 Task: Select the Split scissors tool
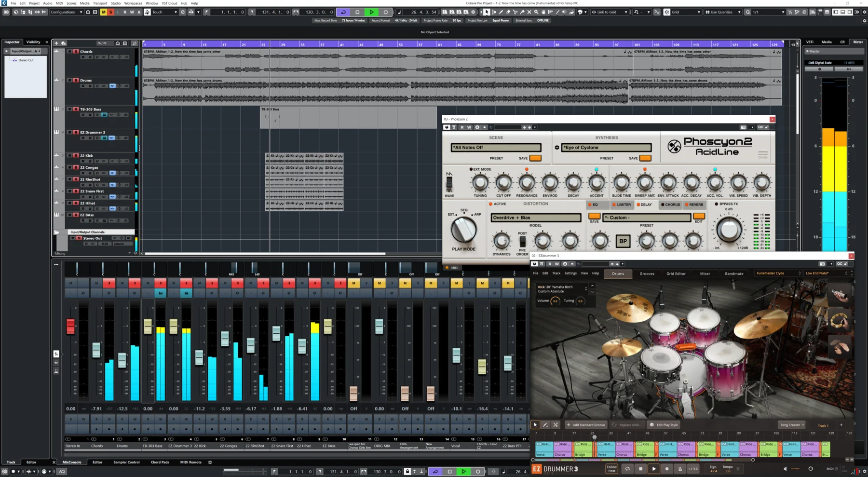tap(515, 12)
